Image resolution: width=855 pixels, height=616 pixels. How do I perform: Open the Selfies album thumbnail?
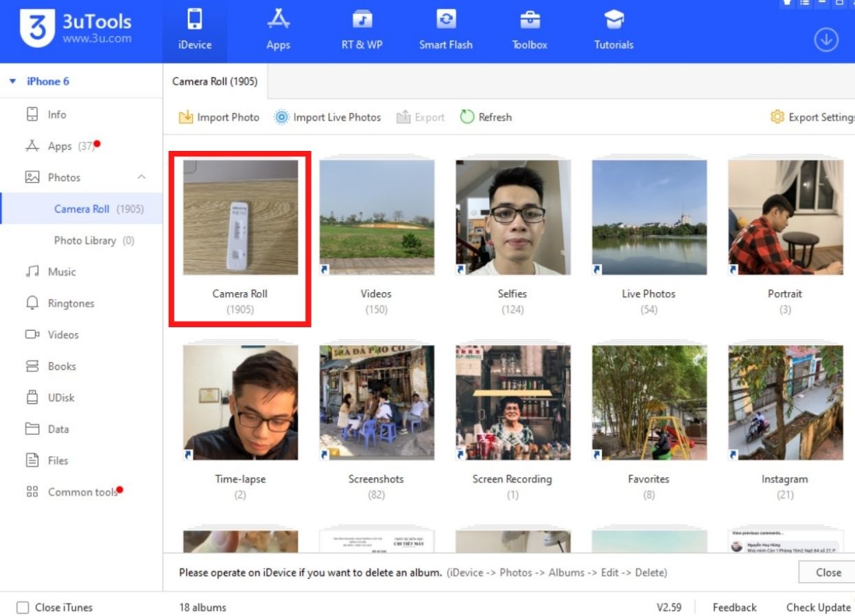tap(513, 217)
